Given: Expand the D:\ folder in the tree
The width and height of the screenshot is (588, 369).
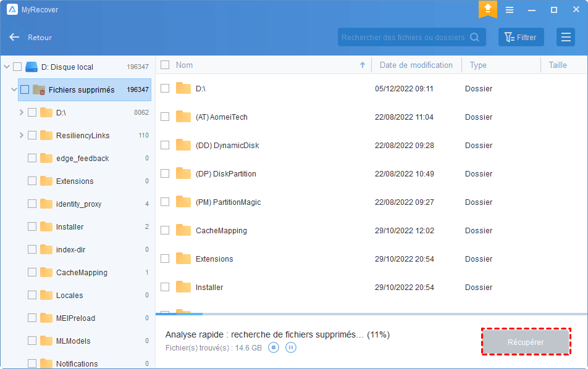Looking at the screenshot, I should click(x=21, y=112).
